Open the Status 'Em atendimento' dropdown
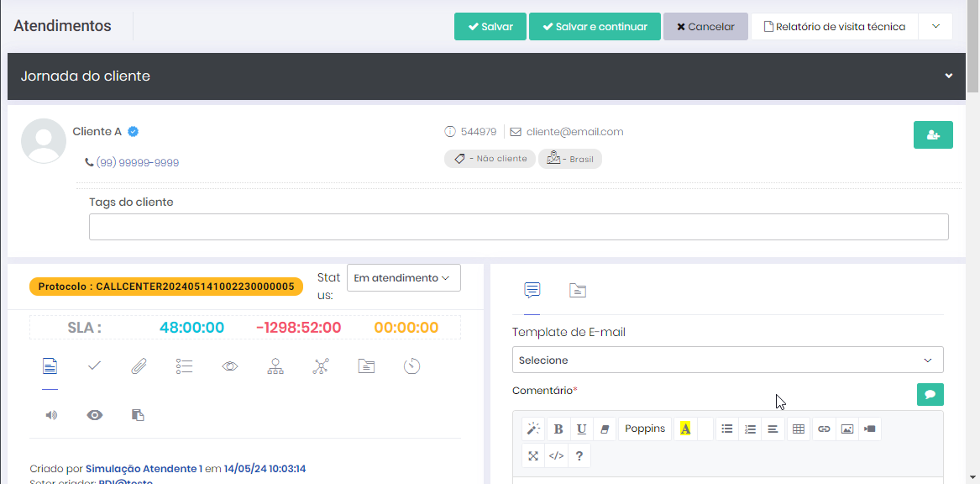980x484 pixels. tap(403, 278)
